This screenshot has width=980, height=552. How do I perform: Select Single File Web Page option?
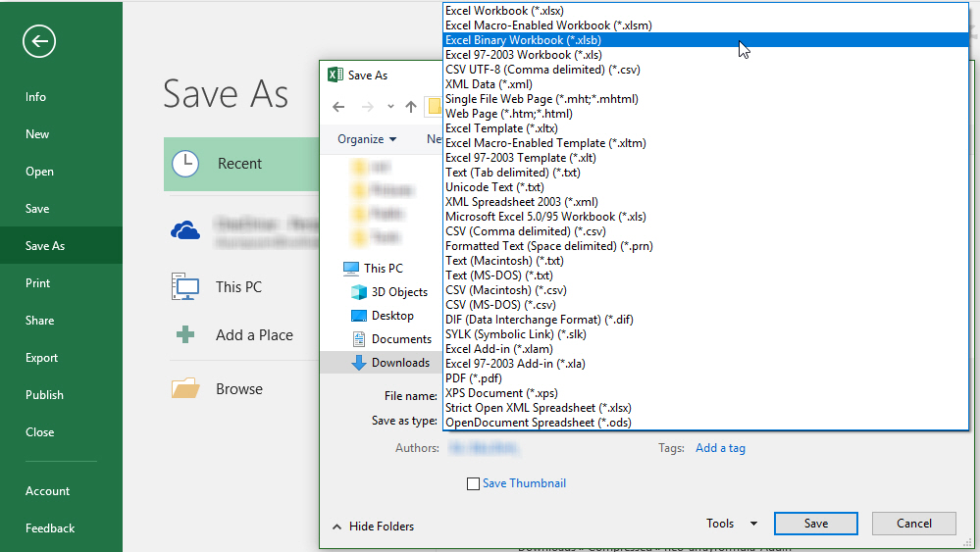pos(705,99)
